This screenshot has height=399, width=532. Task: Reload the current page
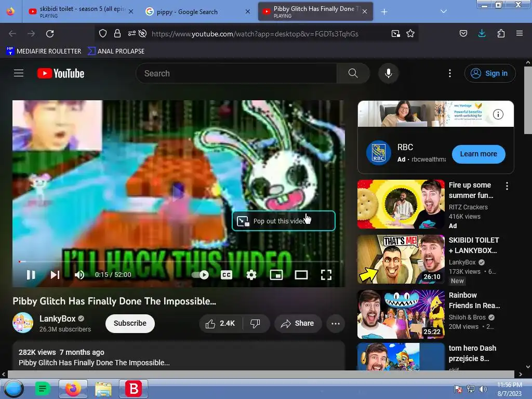point(50,34)
